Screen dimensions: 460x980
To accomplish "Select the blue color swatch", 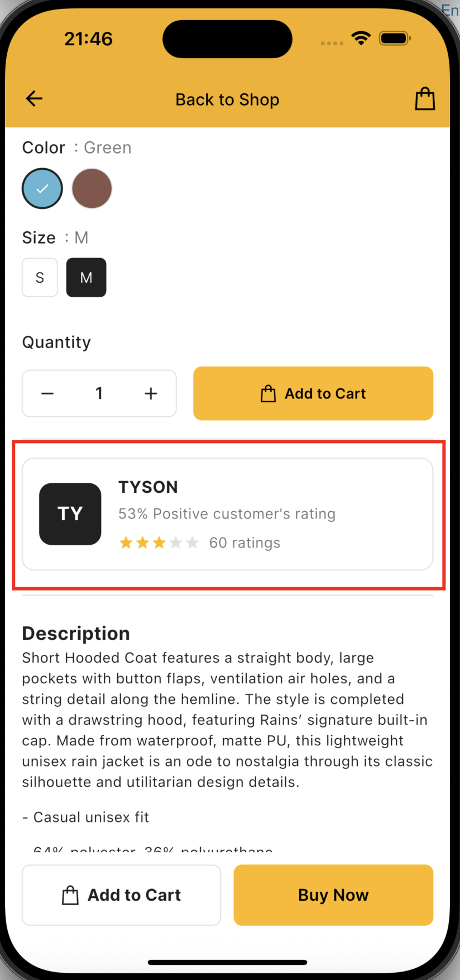I will 42,188.
